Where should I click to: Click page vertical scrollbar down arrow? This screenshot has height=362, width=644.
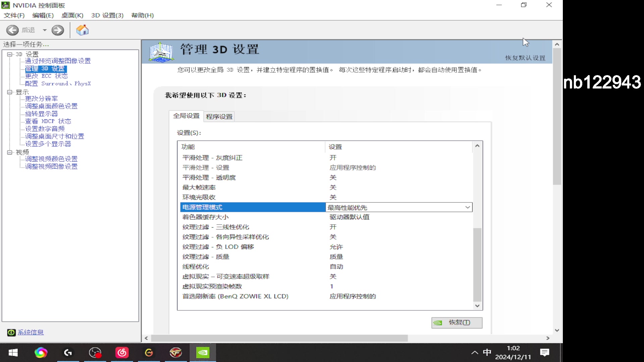[557, 330]
